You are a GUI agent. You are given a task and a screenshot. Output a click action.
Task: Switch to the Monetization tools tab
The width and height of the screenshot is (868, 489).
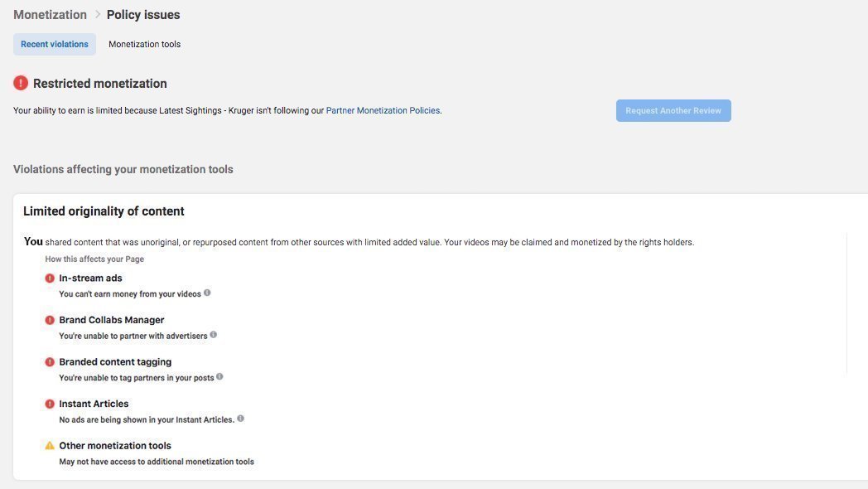144,44
